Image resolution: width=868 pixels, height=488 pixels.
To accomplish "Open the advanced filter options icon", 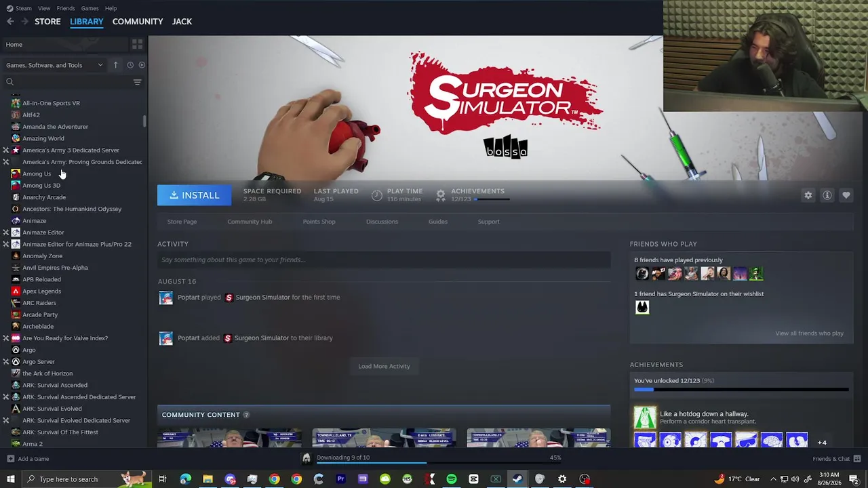I will pyautogui.click(x=137, y=82).
